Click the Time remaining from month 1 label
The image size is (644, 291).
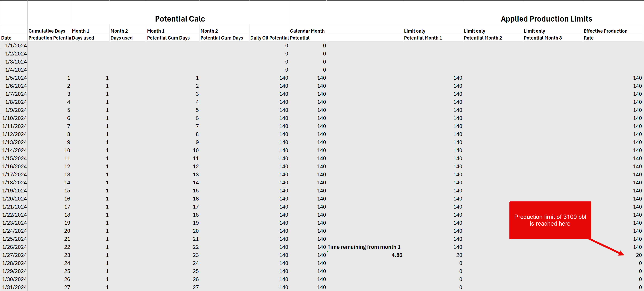pos(364,247)
